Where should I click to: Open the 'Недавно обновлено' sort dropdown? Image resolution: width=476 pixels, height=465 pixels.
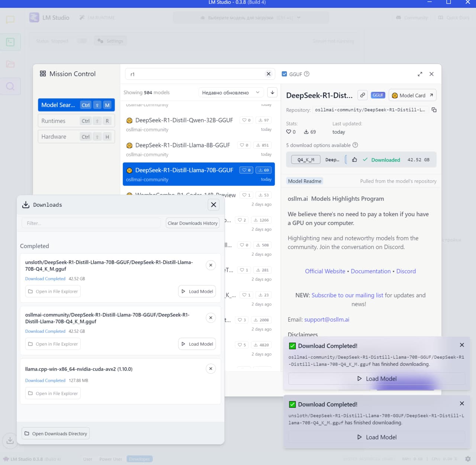231,93
